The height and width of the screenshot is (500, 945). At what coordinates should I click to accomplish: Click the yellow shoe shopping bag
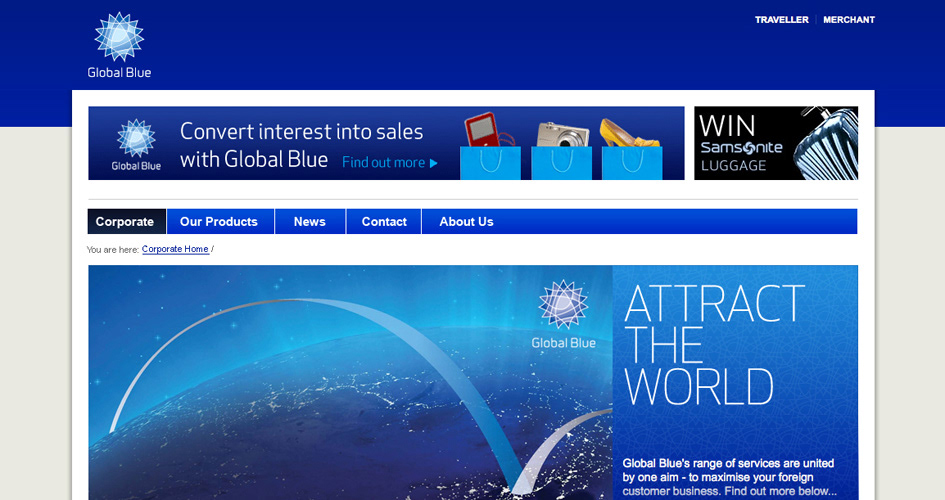click(632, 148)
